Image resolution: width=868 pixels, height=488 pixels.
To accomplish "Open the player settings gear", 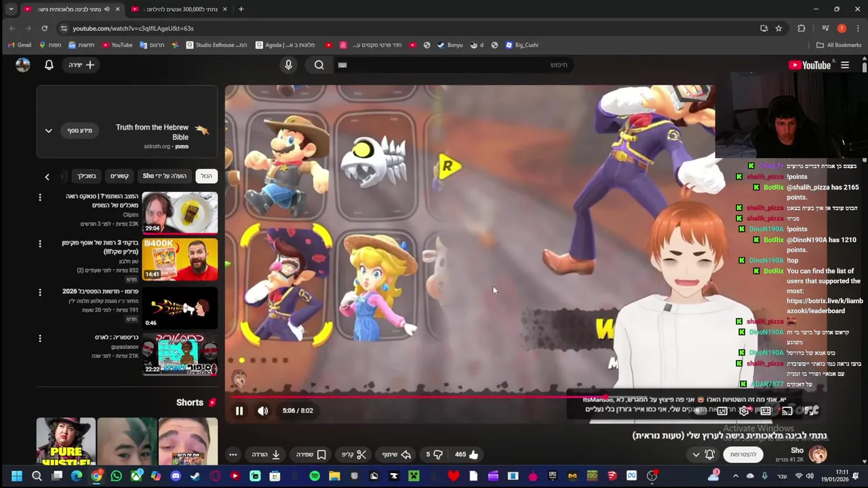I will tap(744, 411).
